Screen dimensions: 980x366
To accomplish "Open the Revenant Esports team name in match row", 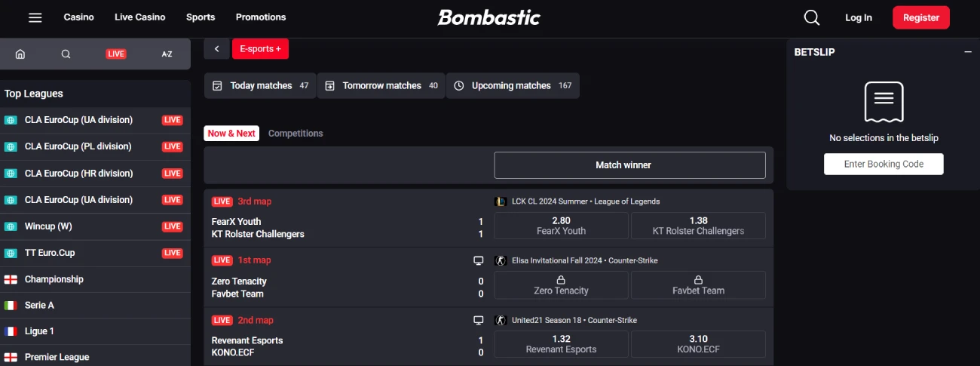I will [247, 340].
